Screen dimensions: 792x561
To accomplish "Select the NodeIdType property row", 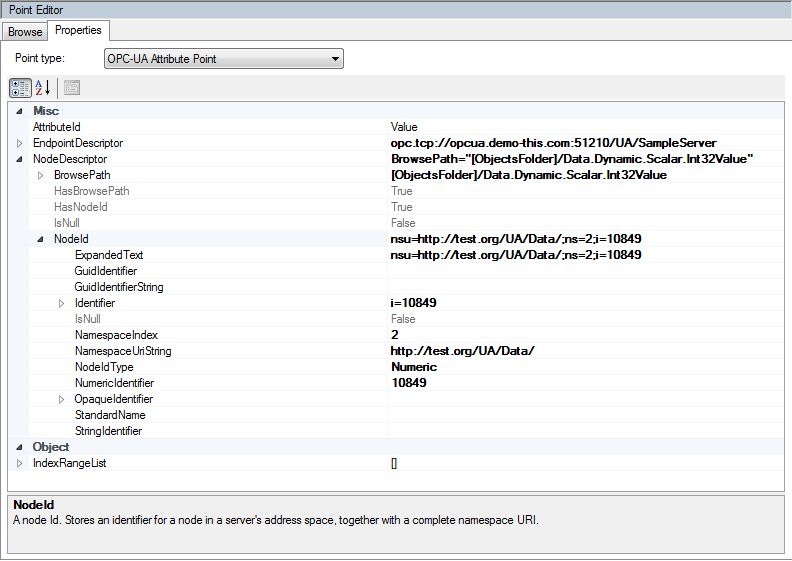I will (x=105, y=367).
